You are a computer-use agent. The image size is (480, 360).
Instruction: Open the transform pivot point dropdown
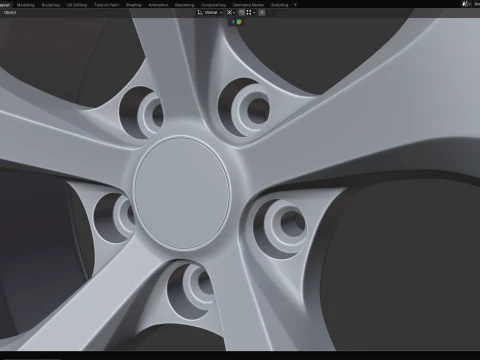[231, 13]
